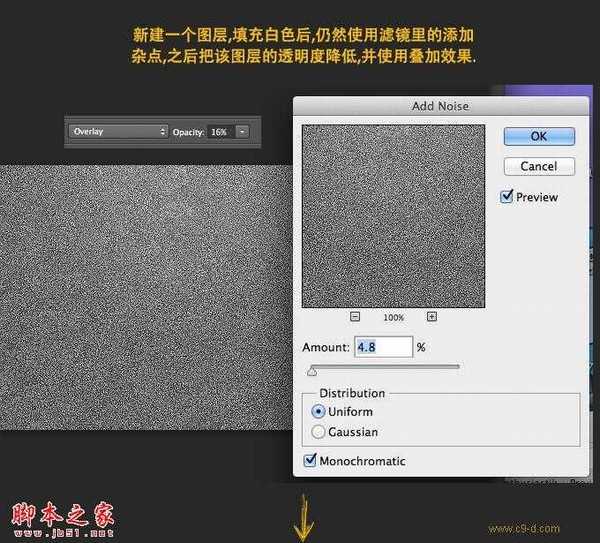Click the noise preview thumbnail in the dialog
Screen dimensions: 600x543
point(393,215)
